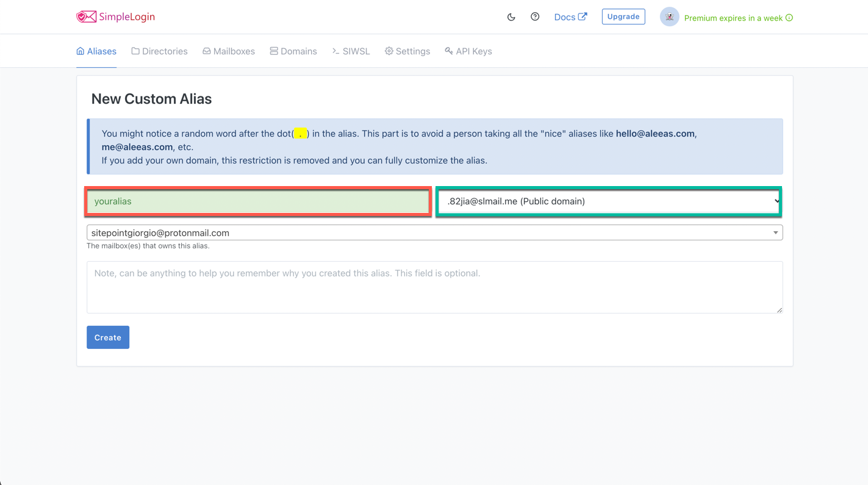Click the New Custom Alias heading
Screen dimensions: 868x485
(151, 99)
